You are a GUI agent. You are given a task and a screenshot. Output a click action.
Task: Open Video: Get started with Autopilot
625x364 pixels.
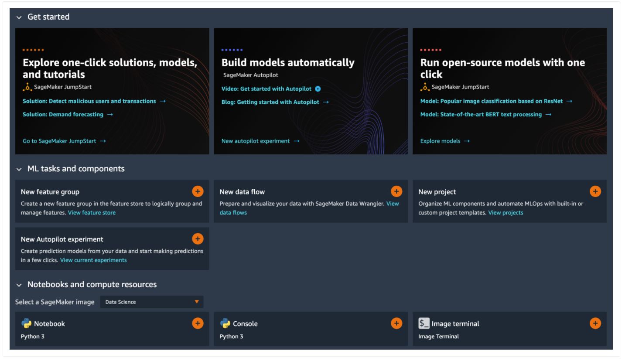pyautogui.click(x=266, y=89)
